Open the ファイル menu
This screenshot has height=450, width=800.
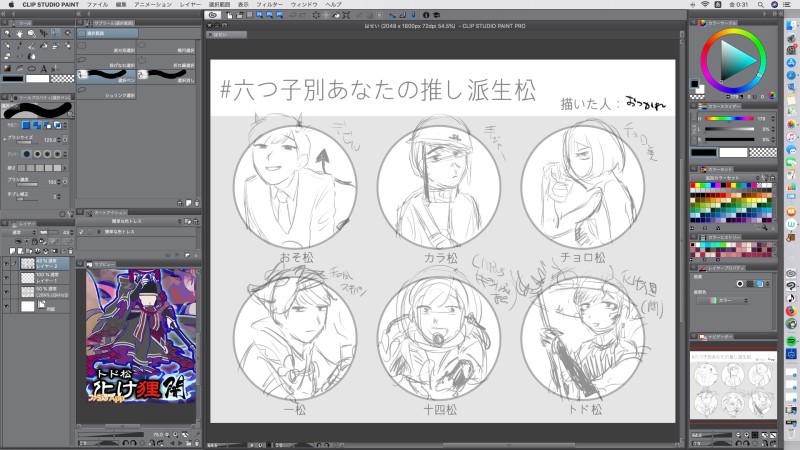[x=97, y=4]
